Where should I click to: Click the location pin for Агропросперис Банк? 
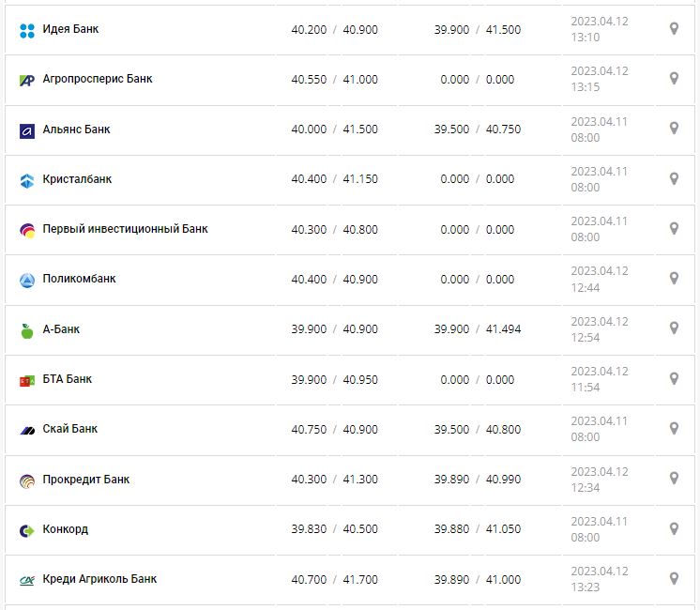point(674,79)
